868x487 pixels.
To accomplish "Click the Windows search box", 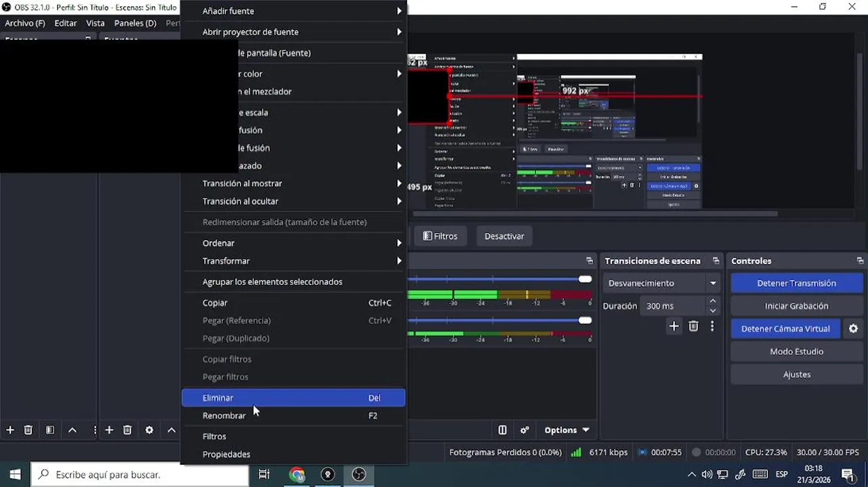I will [141, 475].
